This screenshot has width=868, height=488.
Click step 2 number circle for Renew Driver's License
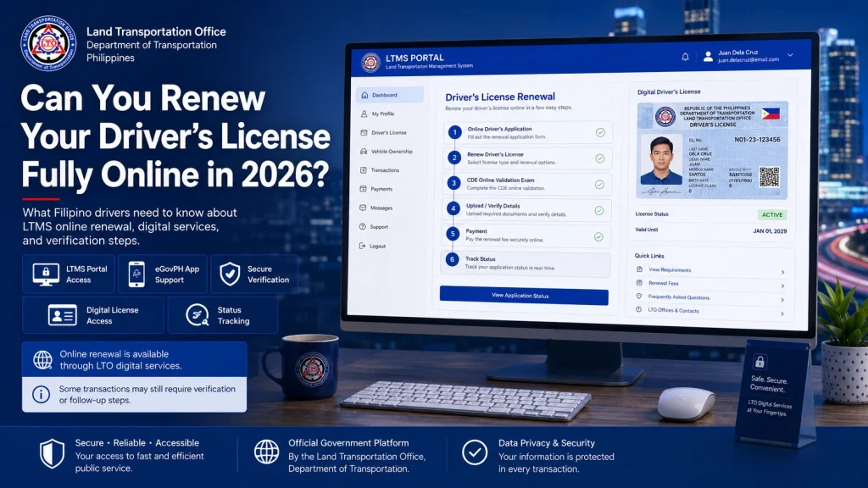pos(454,158)
